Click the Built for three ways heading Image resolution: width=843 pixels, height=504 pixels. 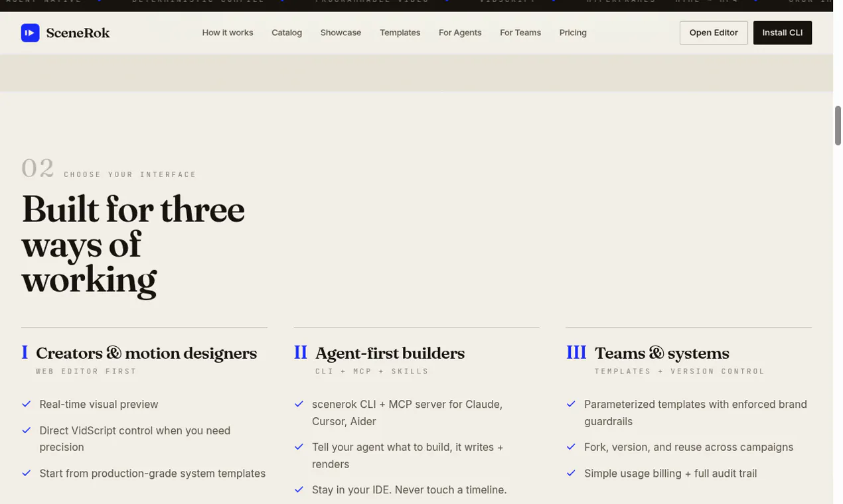point(133,245)
